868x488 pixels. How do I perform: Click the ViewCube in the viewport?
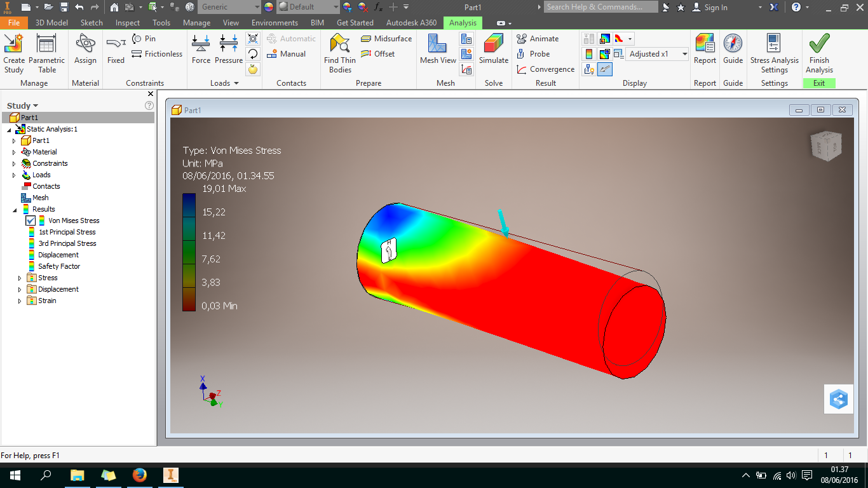tap(826, 146)
